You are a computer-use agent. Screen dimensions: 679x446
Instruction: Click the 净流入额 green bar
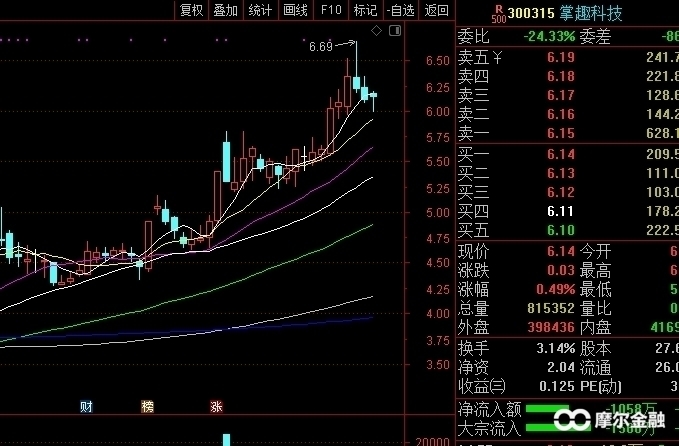pyautogui.click(x=547, y=409)
